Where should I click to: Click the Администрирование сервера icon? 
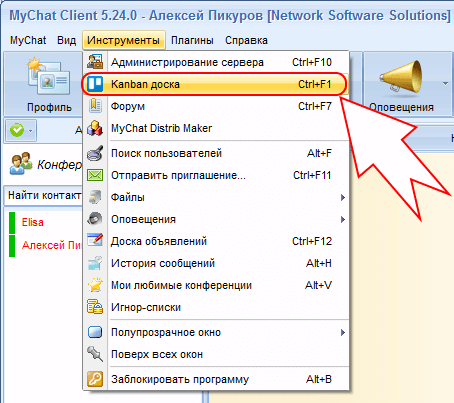(x=95, y=62)
